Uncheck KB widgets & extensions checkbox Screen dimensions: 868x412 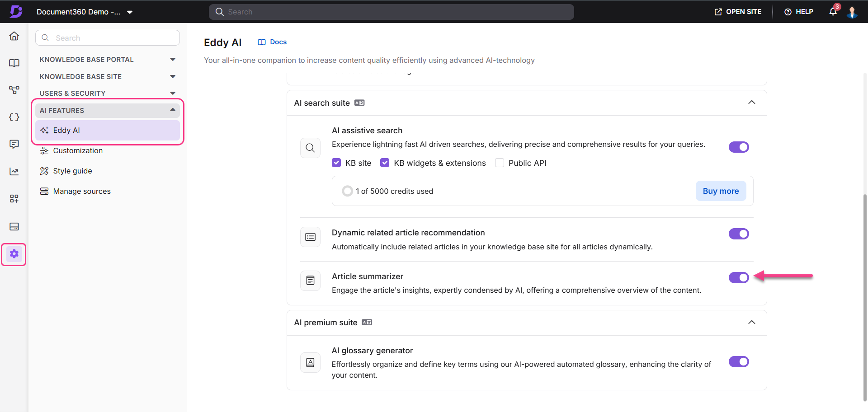click(x=385, y=163)
